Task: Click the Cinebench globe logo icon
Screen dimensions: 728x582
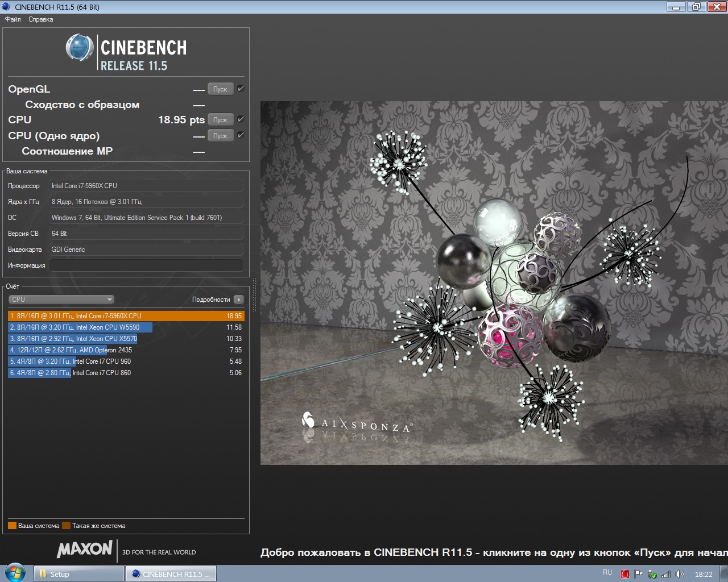Action: click(80, 47)
